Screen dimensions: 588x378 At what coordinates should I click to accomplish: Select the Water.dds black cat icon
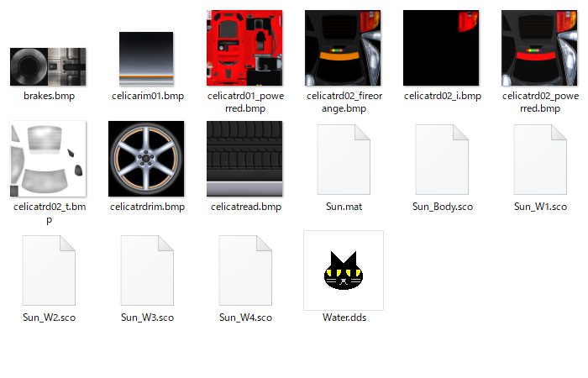pos(344,270)
